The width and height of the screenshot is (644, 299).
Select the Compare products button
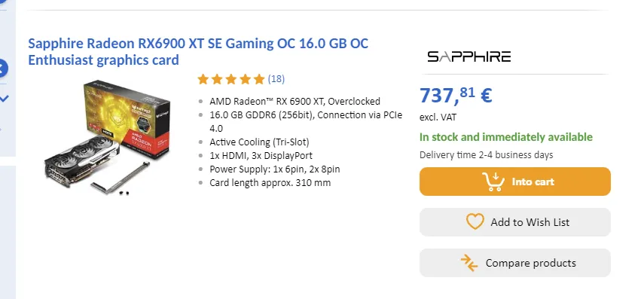[x=515, y=263]
